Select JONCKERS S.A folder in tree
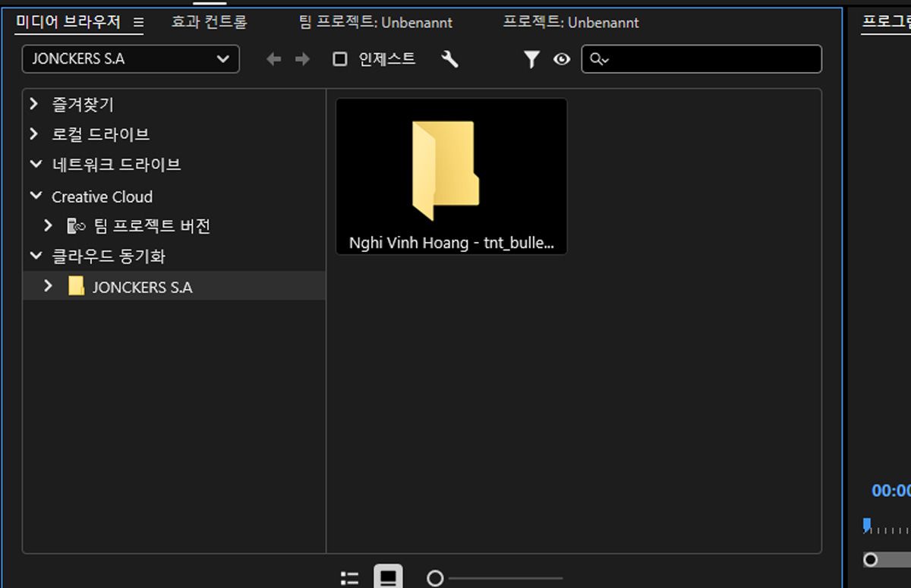 point(143,287)
